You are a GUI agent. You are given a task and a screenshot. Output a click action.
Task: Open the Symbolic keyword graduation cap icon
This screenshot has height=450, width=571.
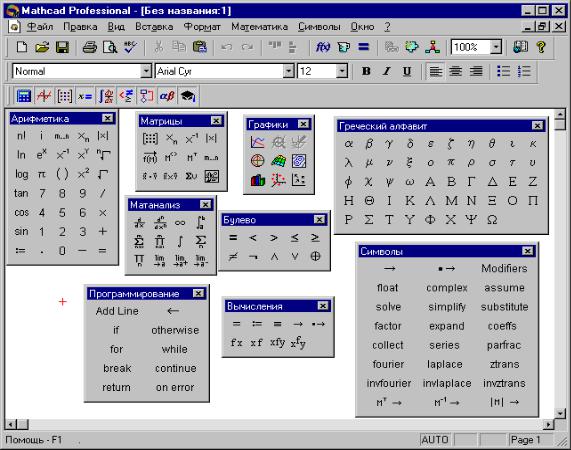click(x=188, y=96)
